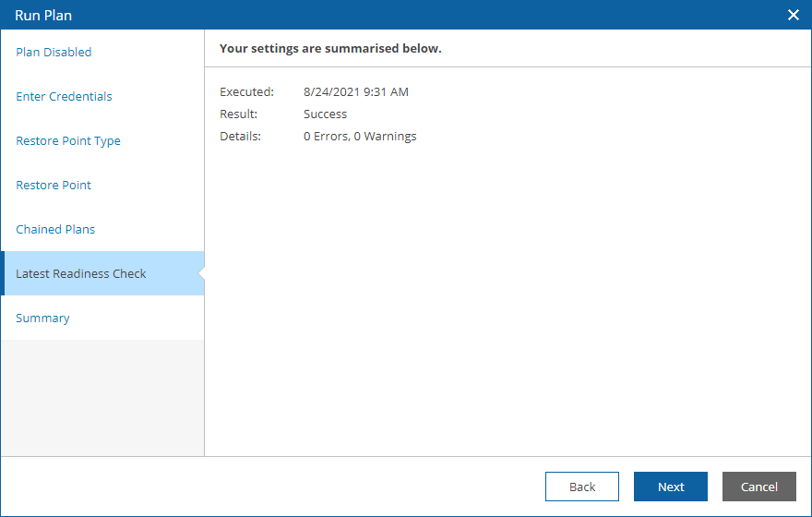Screen dimensions: 812x517
Task: Cancel the Run Plan wizard
Action: coord(759,487)
